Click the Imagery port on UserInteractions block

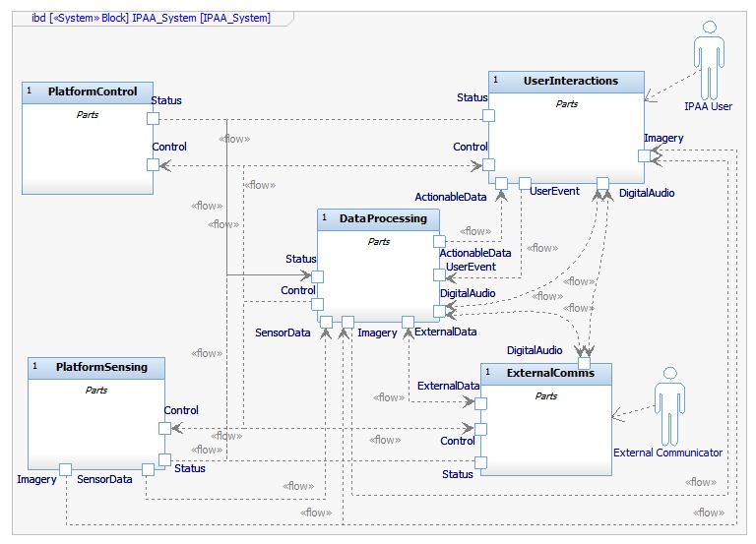644,155
